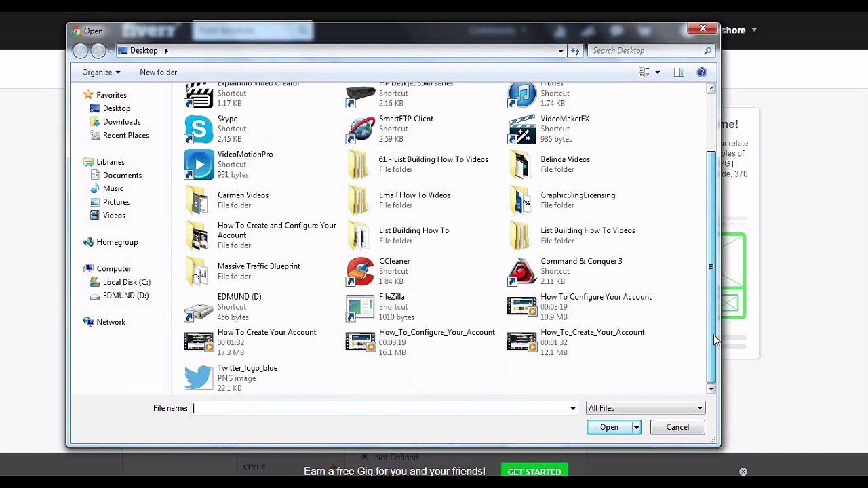This screenshot has height=488, width=868.
Task: Click the Open button
Action: [x=609, y=427]
